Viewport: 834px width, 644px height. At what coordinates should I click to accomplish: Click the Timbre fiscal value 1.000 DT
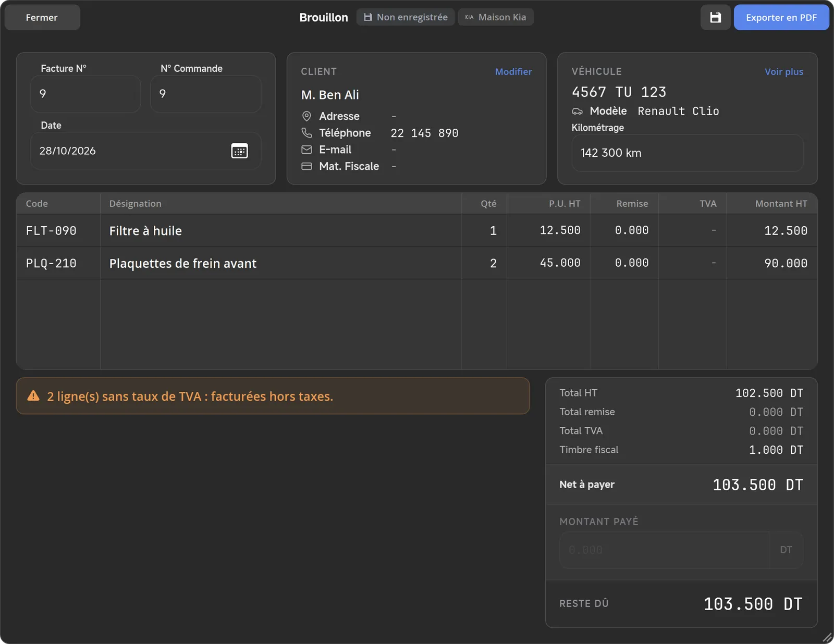[776, 450]
